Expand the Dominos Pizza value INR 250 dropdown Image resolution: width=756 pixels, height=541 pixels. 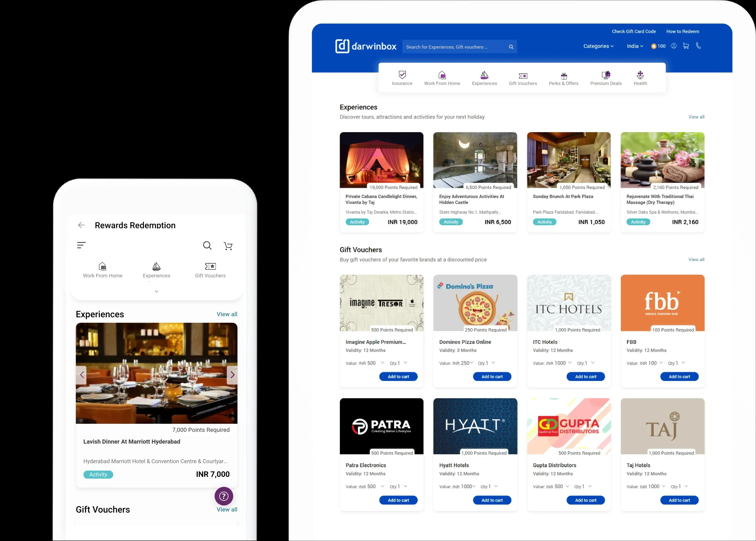tap(471, 363)
